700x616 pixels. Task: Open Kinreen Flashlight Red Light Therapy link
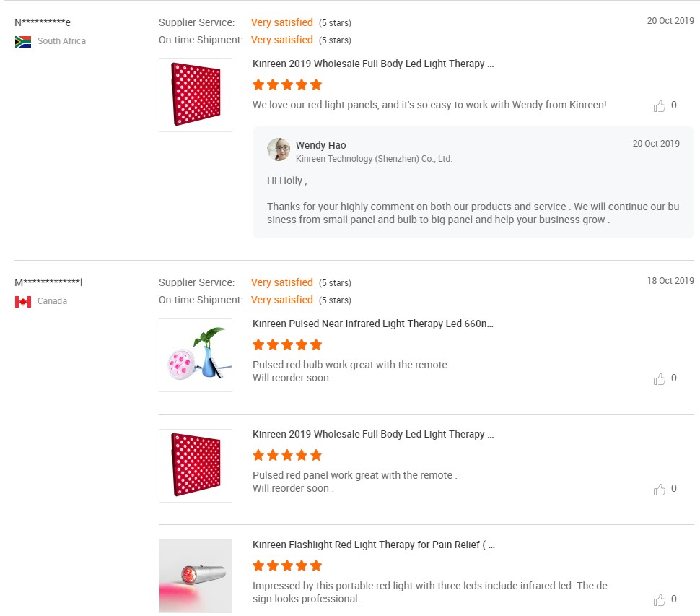[373, 545]
